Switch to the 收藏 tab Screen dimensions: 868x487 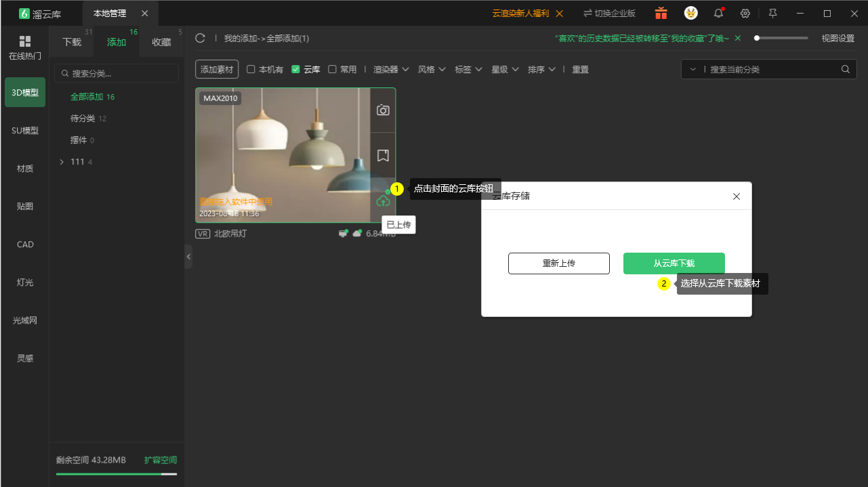[x=161, y=42]
